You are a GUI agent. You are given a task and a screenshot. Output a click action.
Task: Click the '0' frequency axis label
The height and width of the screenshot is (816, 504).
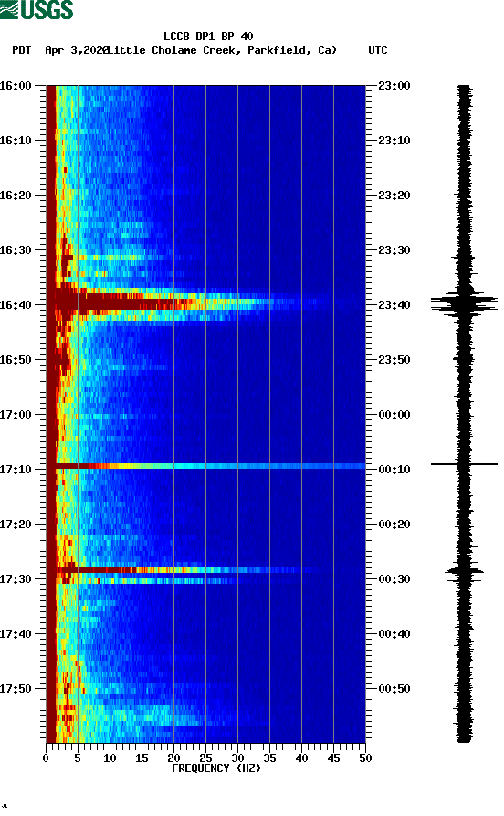[46, 758]
